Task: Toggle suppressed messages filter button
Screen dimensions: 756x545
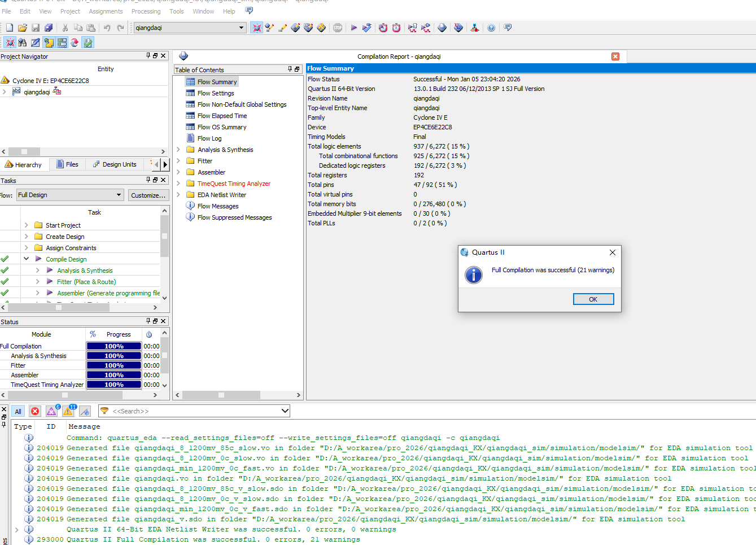Action: tap(85, 411)
